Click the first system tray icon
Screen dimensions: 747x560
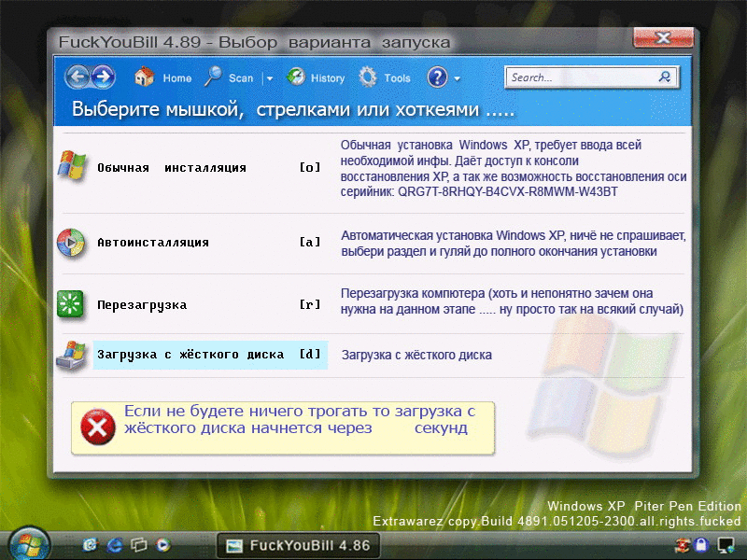click(x=683, y=545)
